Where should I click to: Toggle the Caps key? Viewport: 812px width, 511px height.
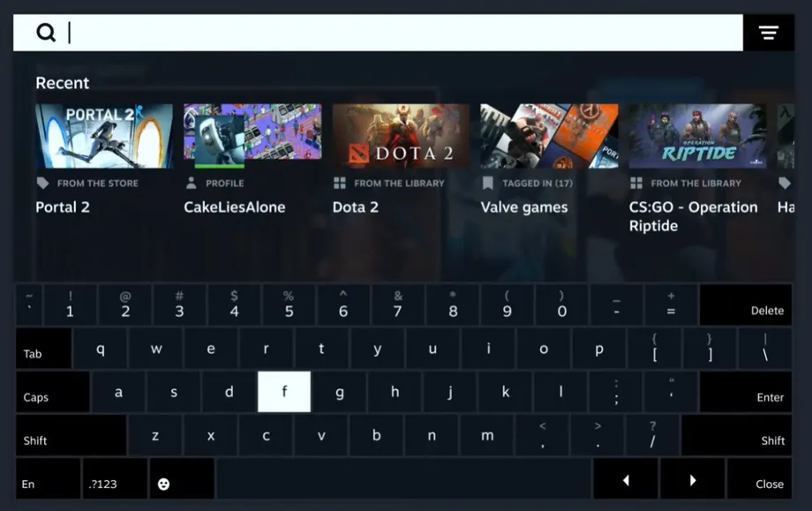53,392
